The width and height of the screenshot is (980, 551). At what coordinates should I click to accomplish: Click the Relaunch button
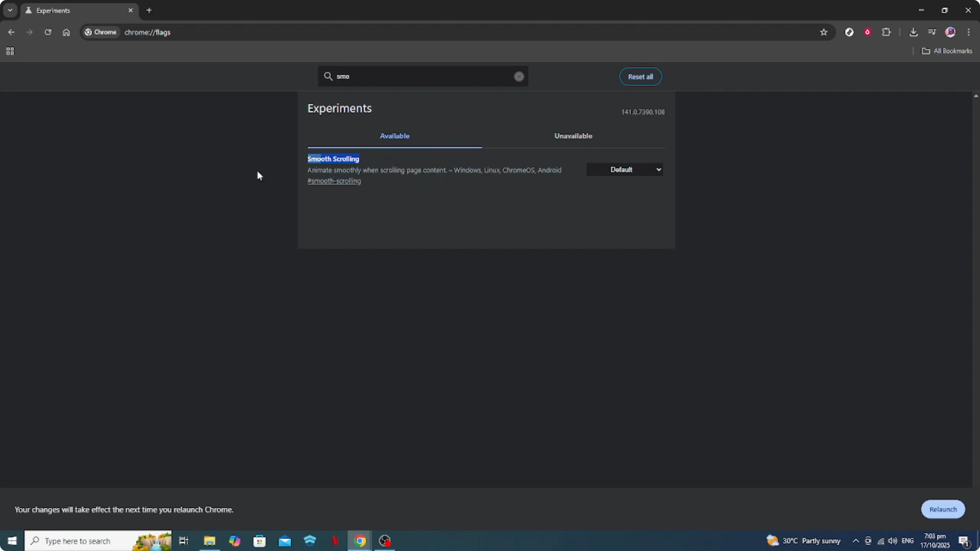(x=943, y=509)
